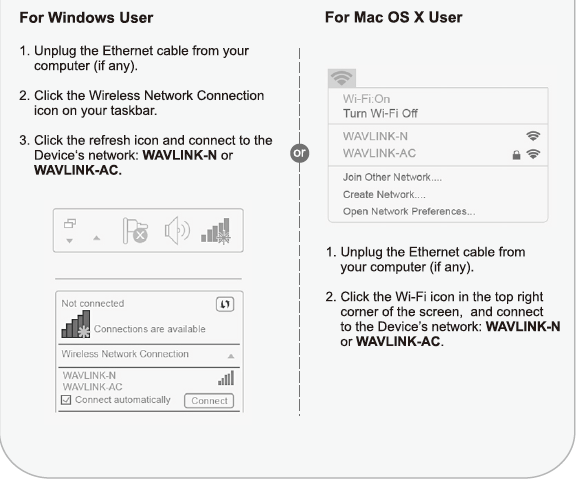Click the Mac Wi-Fi menu bar icon

pyautogui.click(x=342, y=78)
